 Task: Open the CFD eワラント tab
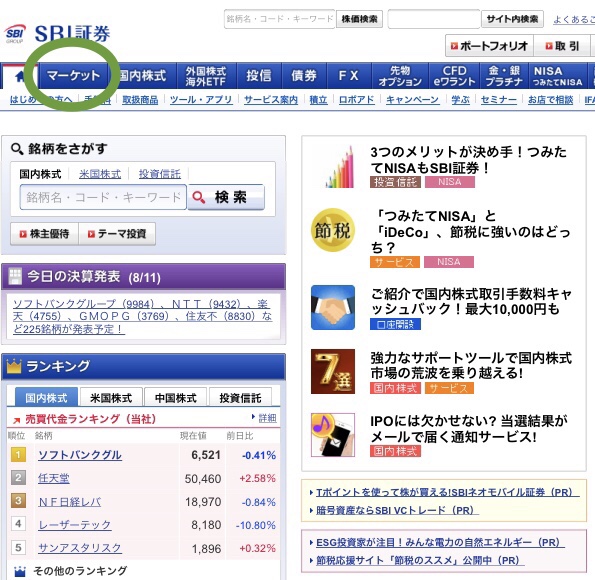454,76
